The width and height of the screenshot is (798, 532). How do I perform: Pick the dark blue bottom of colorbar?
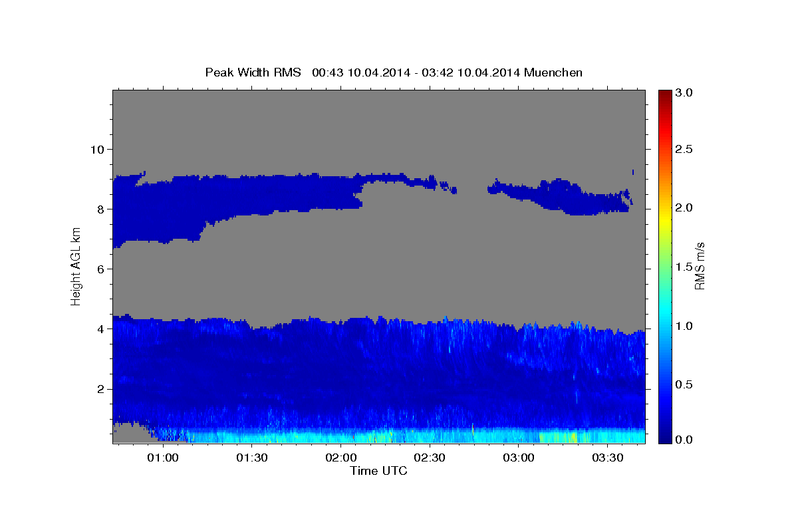click(664, 438)
